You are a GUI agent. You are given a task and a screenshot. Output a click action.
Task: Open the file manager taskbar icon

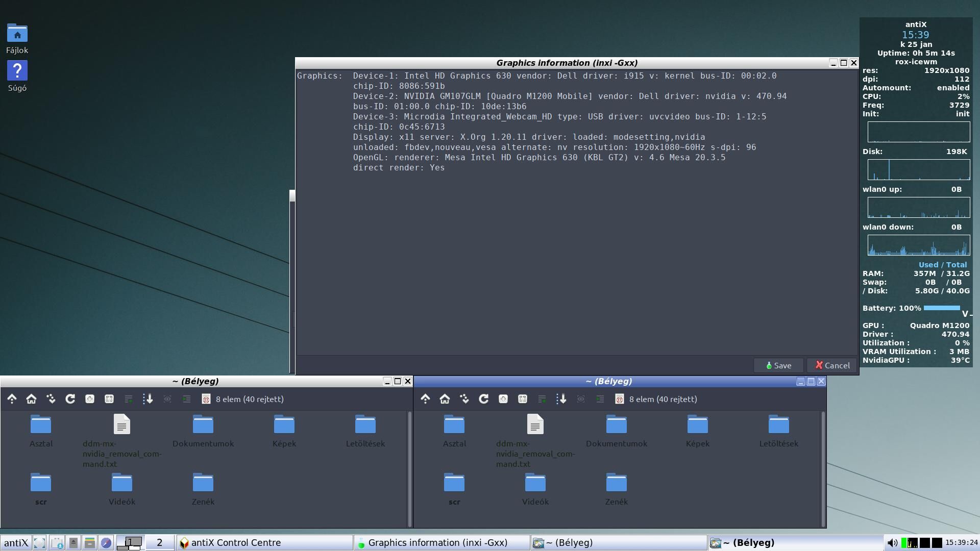90,543
